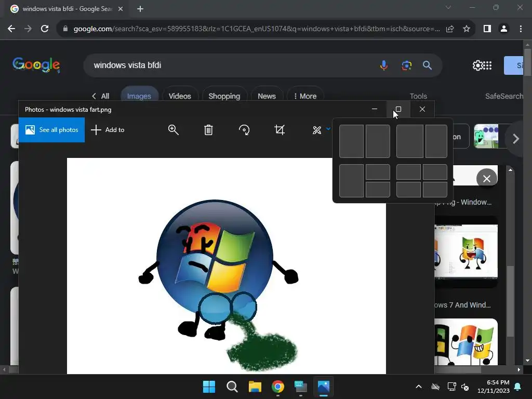Click the Google voice search microphone
The width and height of the screenshot is (532, 399).
point(384,65)
